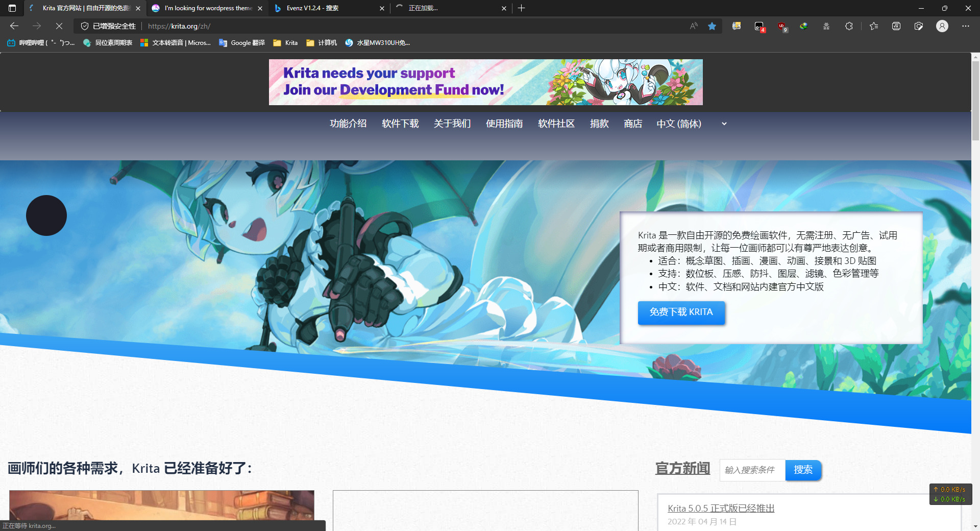Click the yellow map extension icon
This screenshot has height=531, width=980.
pyautogui.click(x=737, y=26)
